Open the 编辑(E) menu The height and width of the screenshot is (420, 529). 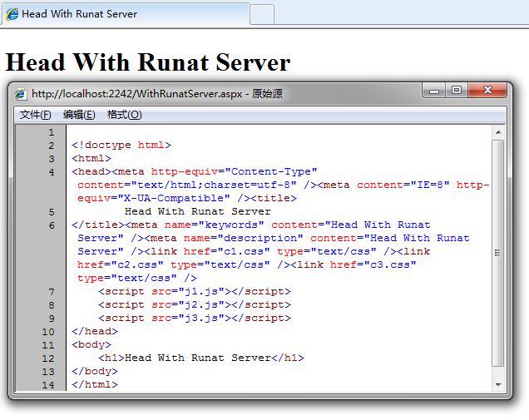pos(79,115)
